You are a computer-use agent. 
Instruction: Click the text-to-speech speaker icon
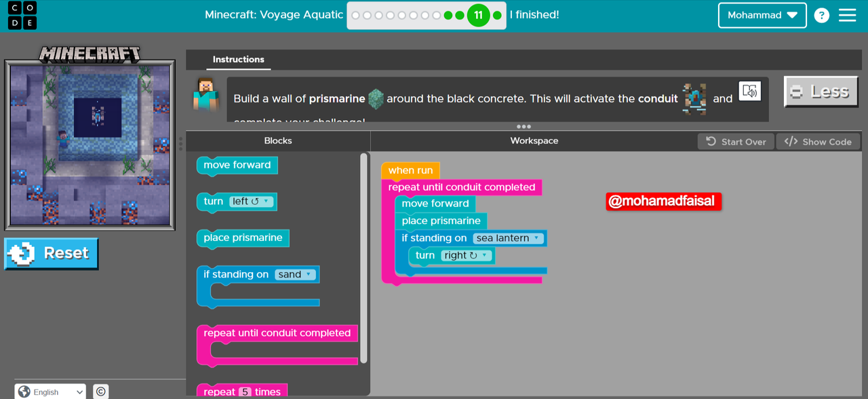pyautogui.click(x=750, y=91)
